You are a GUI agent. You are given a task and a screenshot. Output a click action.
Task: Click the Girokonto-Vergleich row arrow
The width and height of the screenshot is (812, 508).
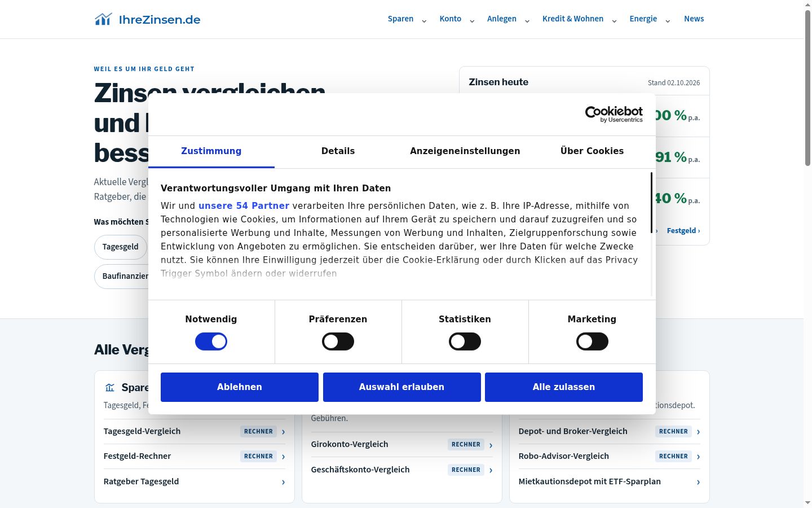click(491, 445)
